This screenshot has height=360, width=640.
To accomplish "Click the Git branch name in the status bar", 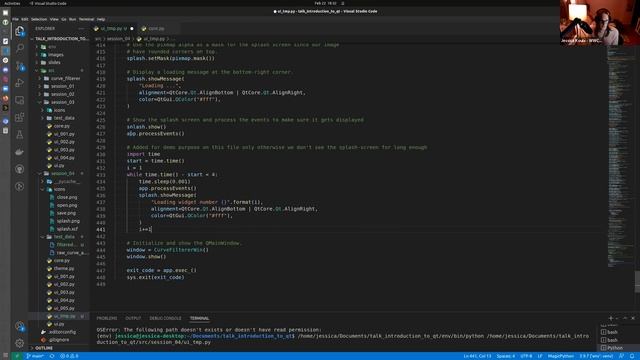I will (x=35, y=356).
